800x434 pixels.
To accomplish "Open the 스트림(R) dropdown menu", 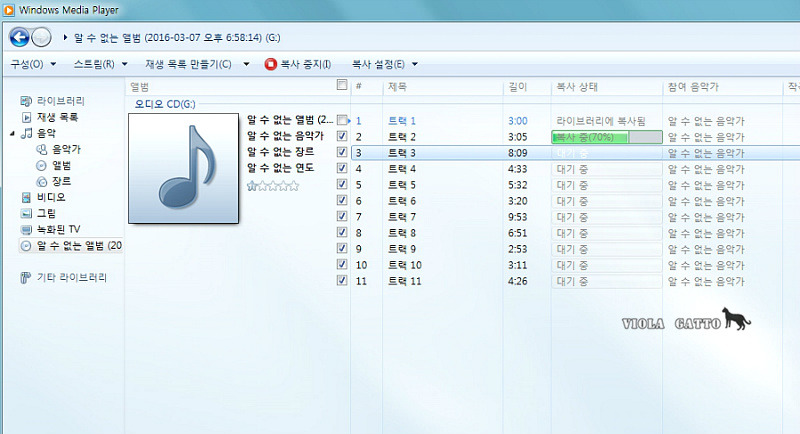I will coord(101,64).
